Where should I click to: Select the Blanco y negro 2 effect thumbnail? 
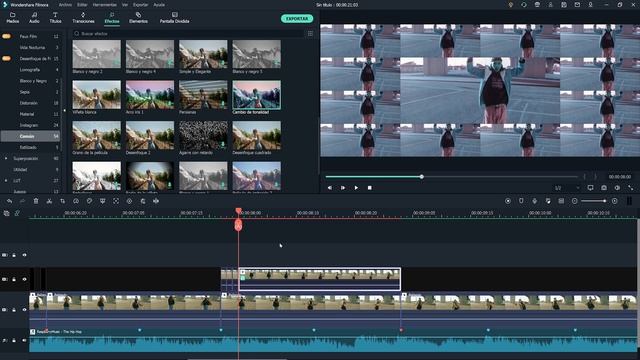coord(96,54)
